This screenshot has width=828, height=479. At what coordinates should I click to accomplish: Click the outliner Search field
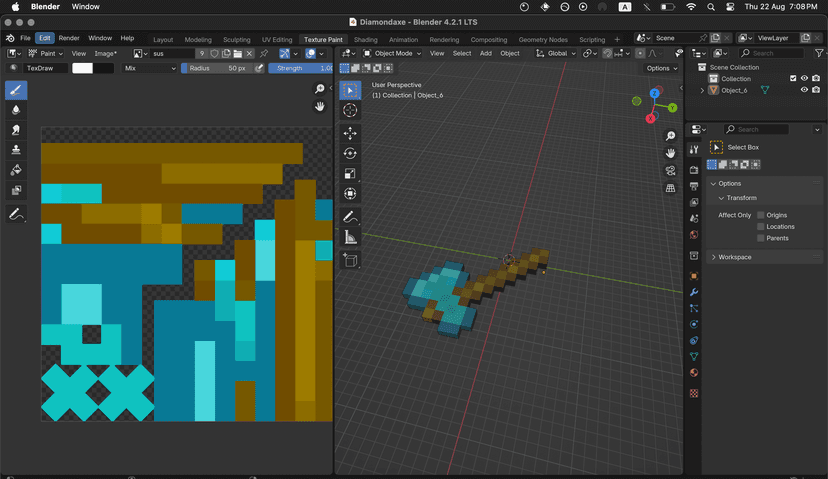tap(770, 53)
